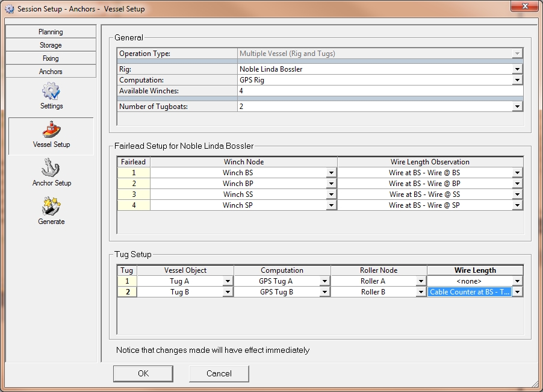
Task: Click the Generate icon
Action: tap(51, 207)
